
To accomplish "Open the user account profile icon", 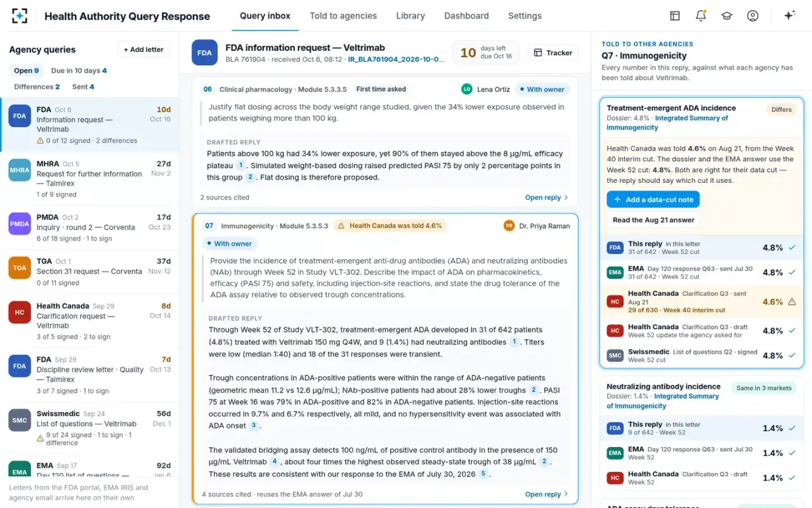I will pyautogui.click(x=752, y=16).
